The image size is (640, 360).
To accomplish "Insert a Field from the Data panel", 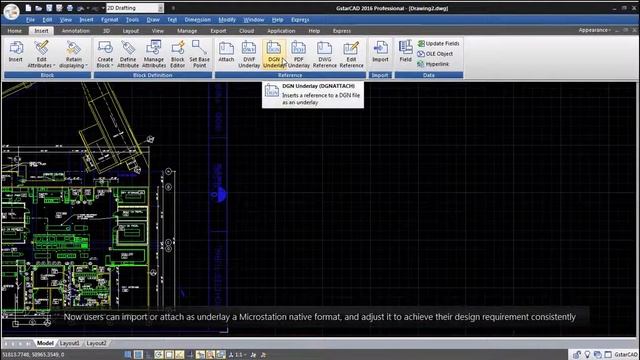I will click(x=405, y=51).
